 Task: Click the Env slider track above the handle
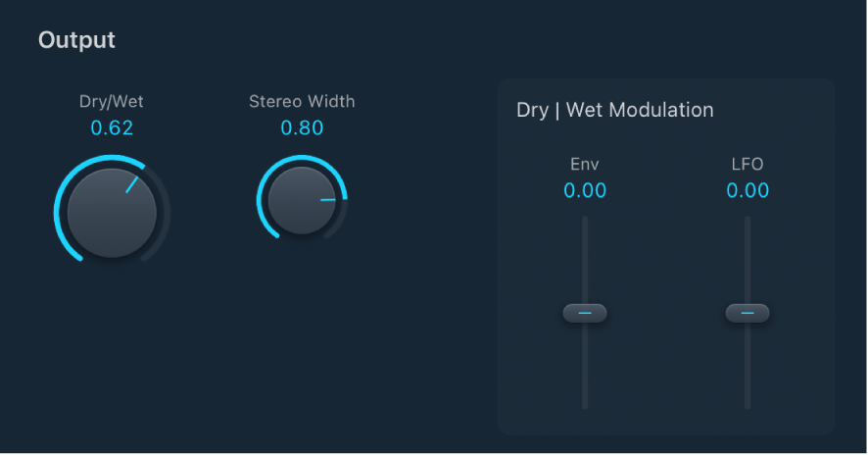[x=585, y=255]
